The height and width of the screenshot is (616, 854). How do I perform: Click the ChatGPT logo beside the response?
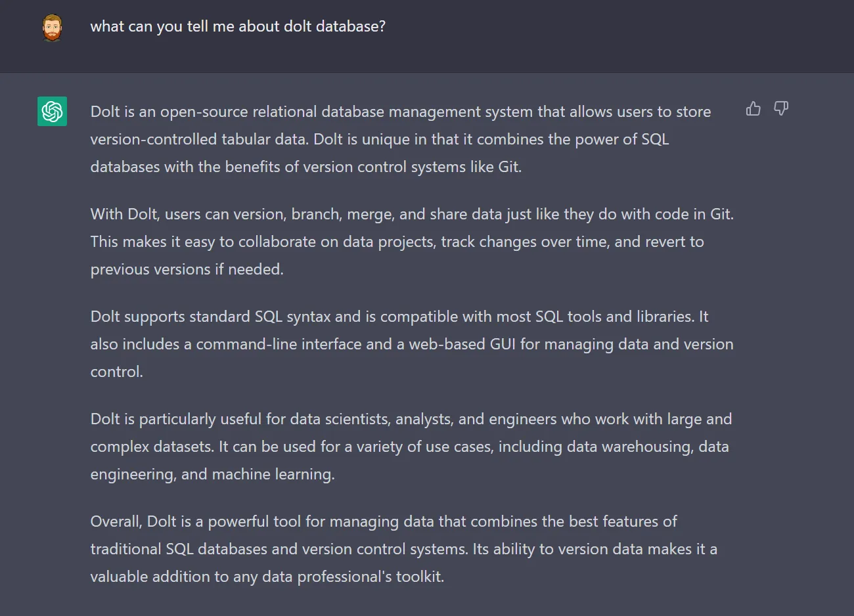[53, 111]
